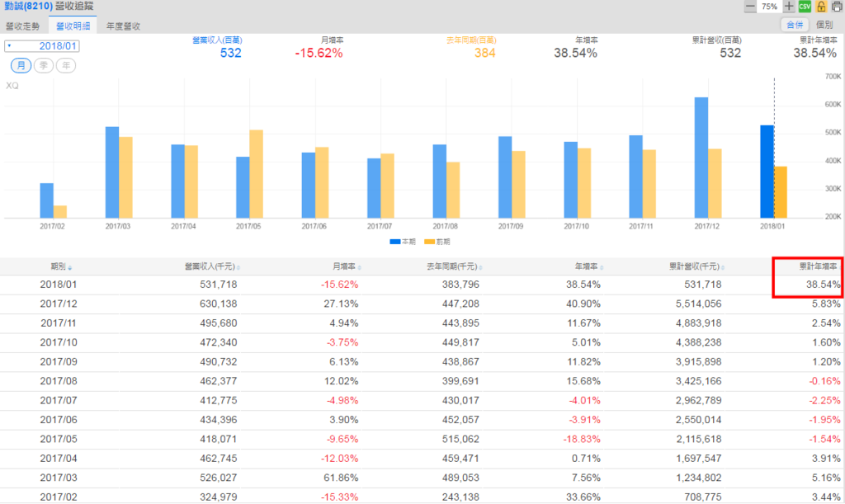Viewport: 845px width, 504px height.
Task: Click the 1,234,802 cumulative revenue cell
Action: 699,478
